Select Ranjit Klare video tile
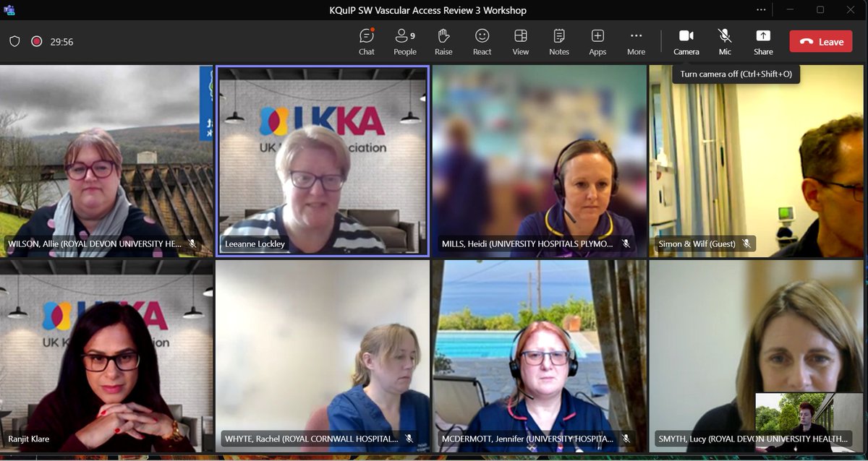 click(x=106, y=356)
